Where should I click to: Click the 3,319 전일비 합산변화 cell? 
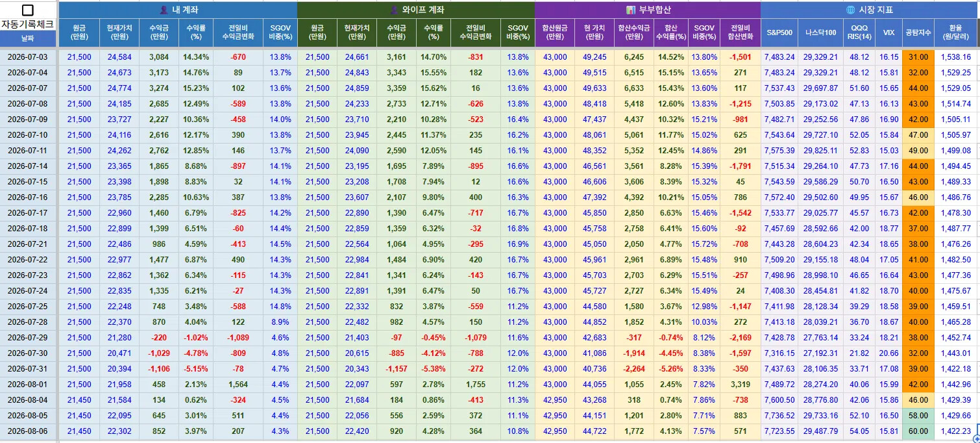click(x=740, y=385)
